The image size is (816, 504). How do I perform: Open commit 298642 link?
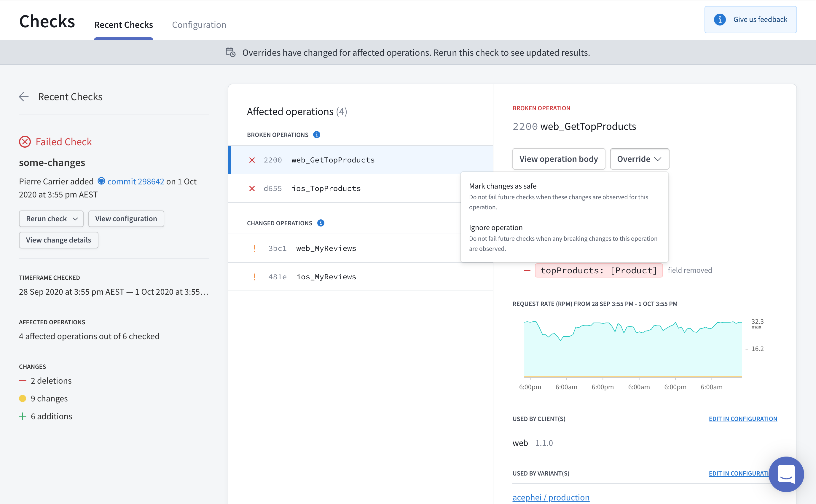tap(136, 181)
